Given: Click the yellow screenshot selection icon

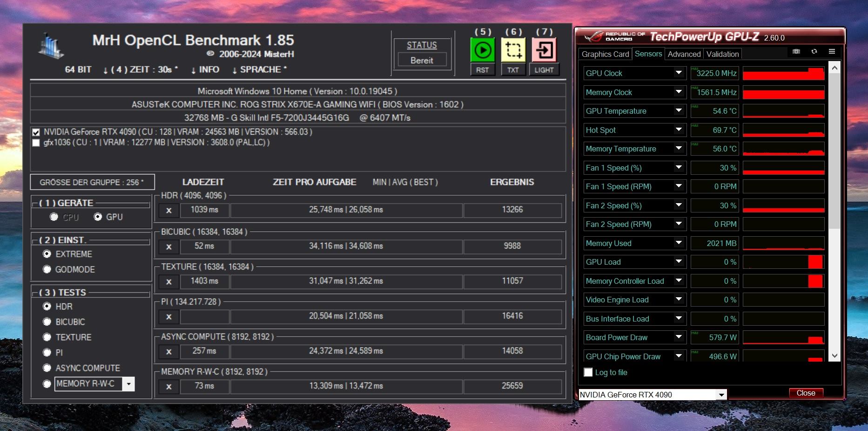Looking at the screenshot, I should coord(513,50).
